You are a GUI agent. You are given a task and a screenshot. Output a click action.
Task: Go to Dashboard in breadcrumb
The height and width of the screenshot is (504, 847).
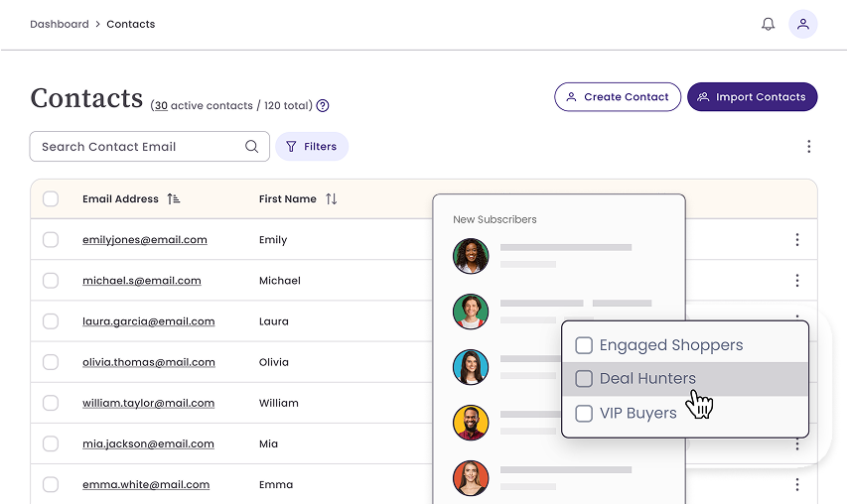[59, 24]
